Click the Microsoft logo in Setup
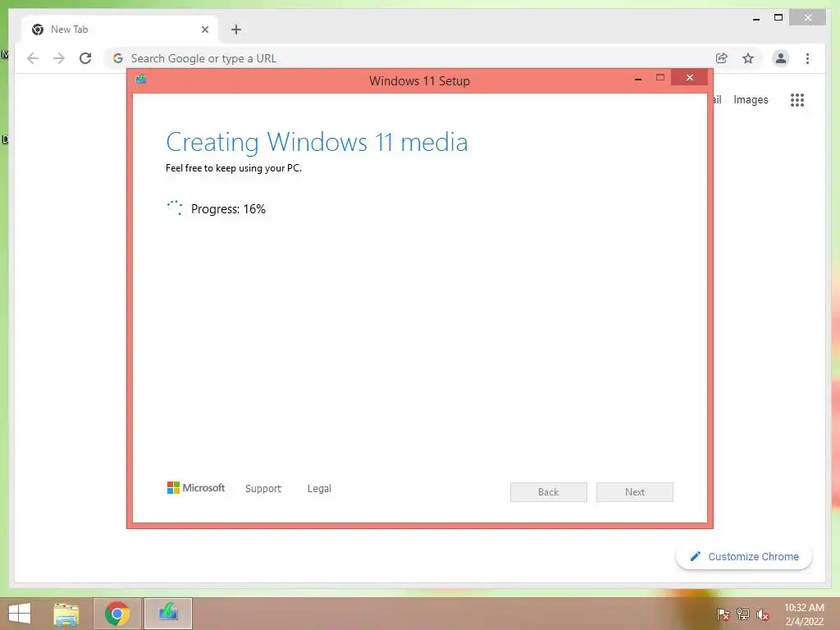 (x=196, y=487)
